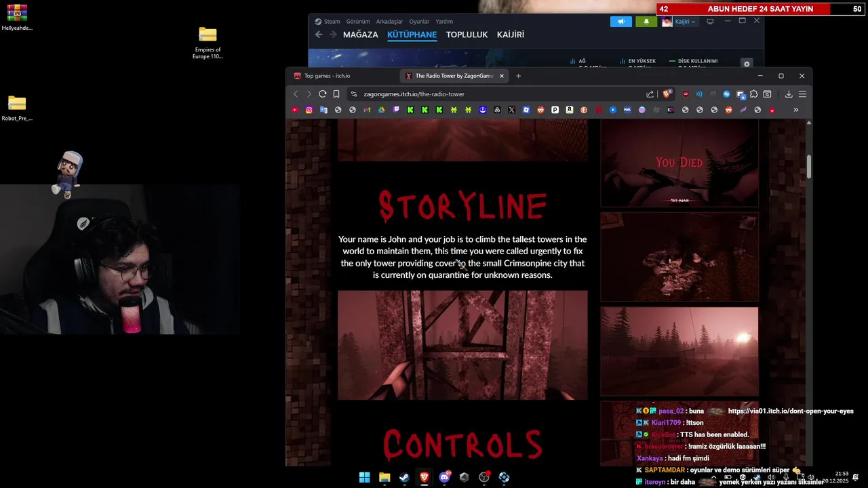
Task: Open browser downloads icon
Action: [x=789, y=94]
